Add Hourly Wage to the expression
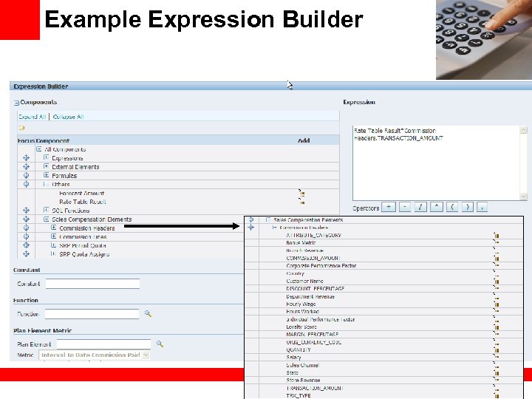The width and height of the screenshot is (532, 399). point(497,304)
